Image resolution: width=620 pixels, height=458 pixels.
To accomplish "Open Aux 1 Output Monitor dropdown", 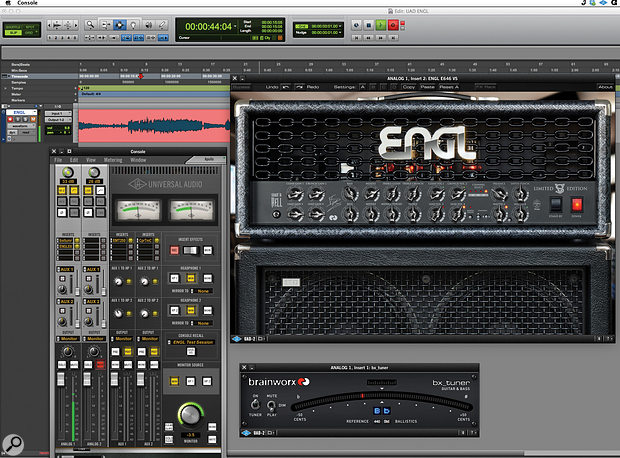I will [x=122, y=339].
